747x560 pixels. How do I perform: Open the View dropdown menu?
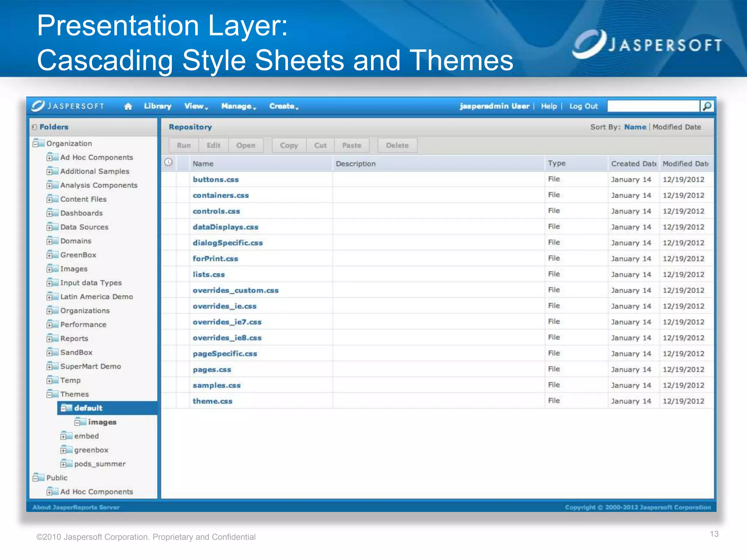pos(196,106)
